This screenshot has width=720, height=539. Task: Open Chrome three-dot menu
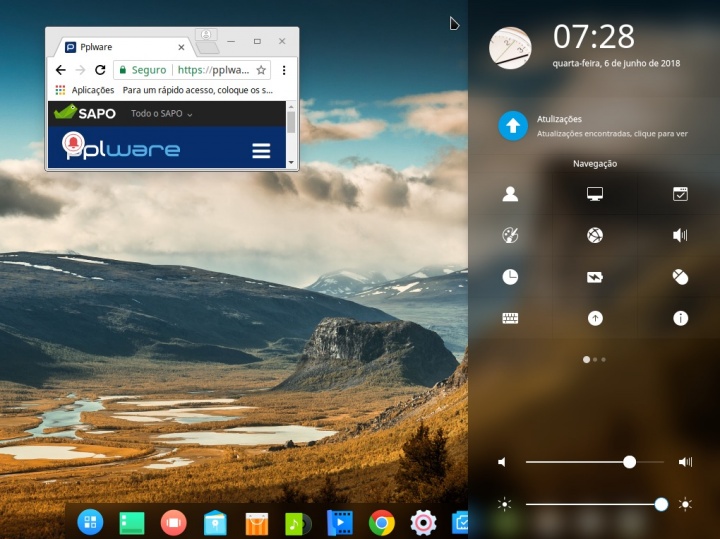[285, 70]
